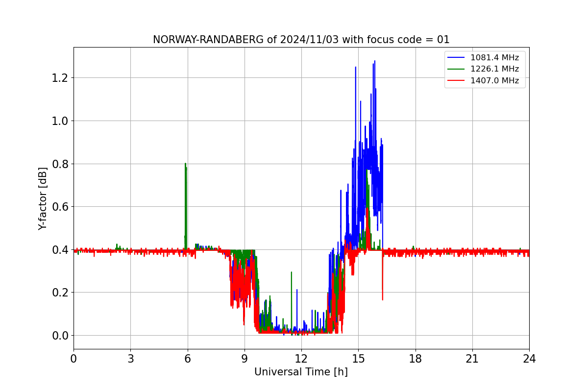Click x-axis tick label 12
Viewport: 588px width, 392px height.
pos(301,359)
